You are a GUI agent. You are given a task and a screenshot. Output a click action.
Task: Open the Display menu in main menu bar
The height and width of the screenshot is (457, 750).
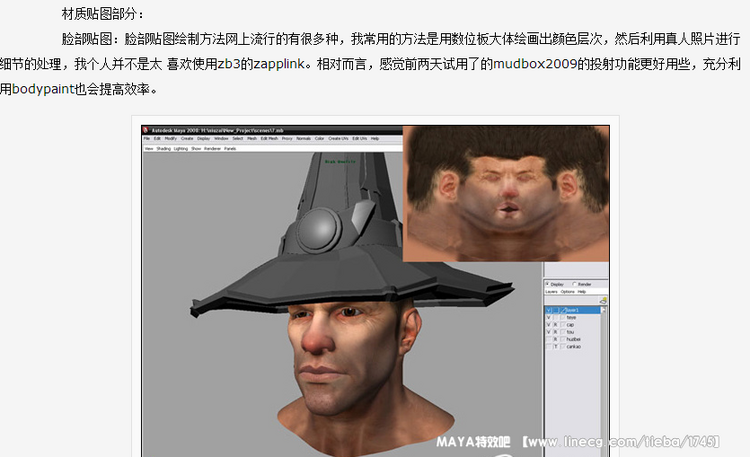coord(204,138)
